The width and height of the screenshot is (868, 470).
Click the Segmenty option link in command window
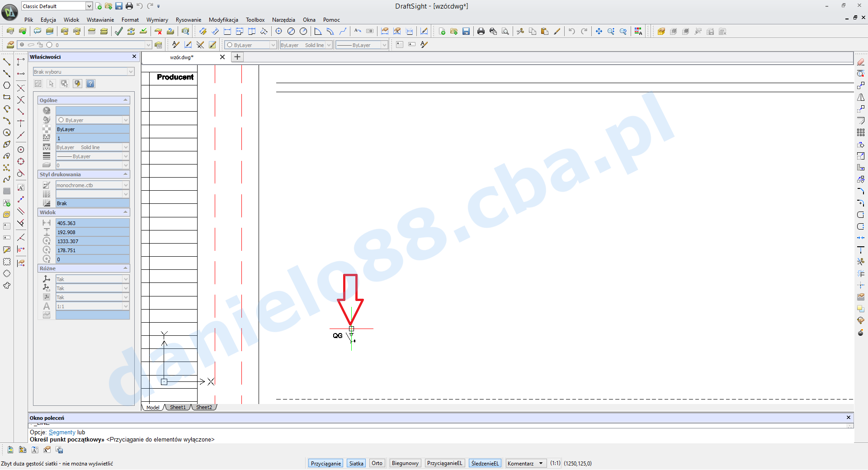62,432
